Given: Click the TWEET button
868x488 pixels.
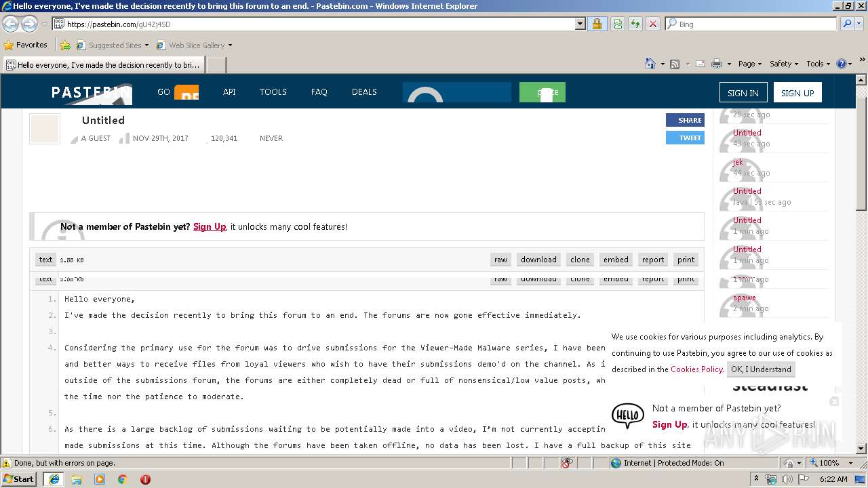Looking at the screenshot, I should pos(685,138).
